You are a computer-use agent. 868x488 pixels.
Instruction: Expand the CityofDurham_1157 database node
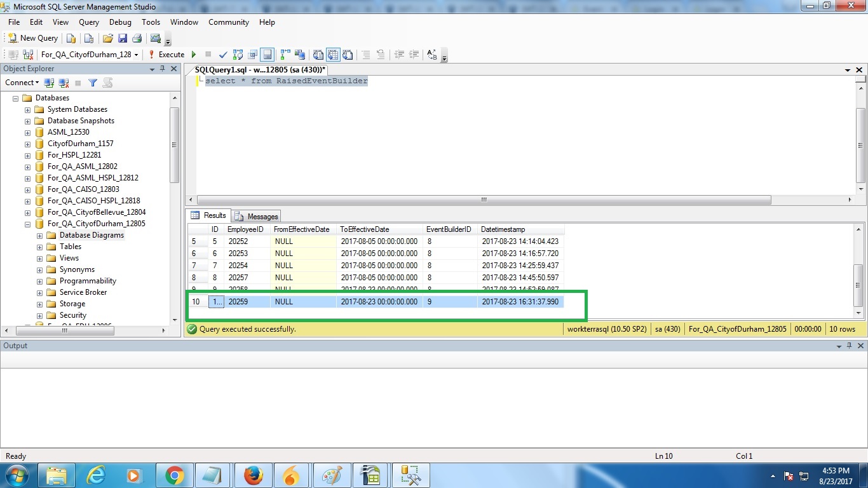click(28, 144)
